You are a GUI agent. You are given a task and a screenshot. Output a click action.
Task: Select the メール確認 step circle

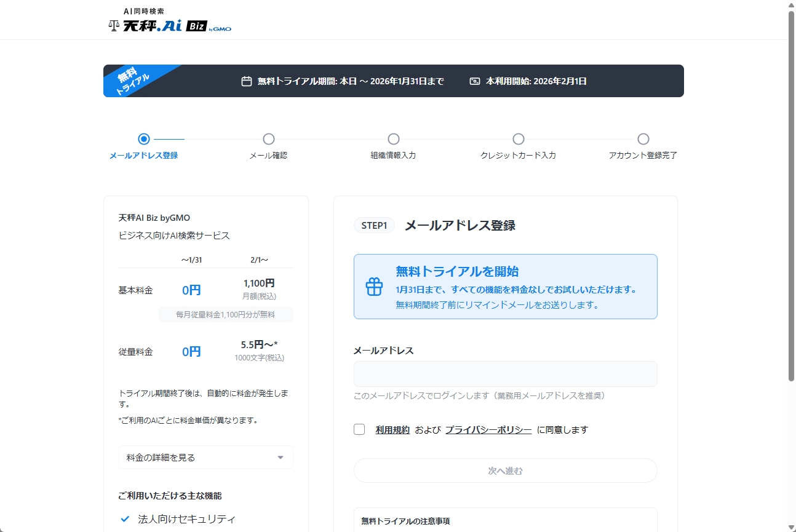(269, 139)
